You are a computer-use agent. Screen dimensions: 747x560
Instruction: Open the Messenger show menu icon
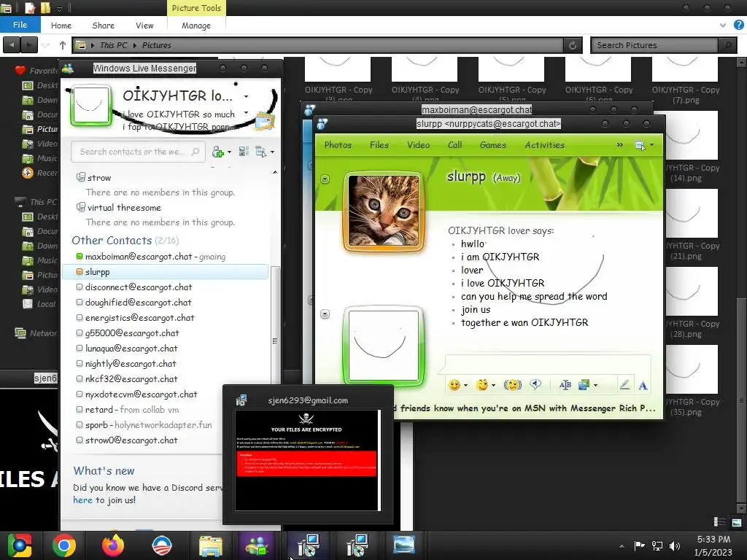click(260, 152)
